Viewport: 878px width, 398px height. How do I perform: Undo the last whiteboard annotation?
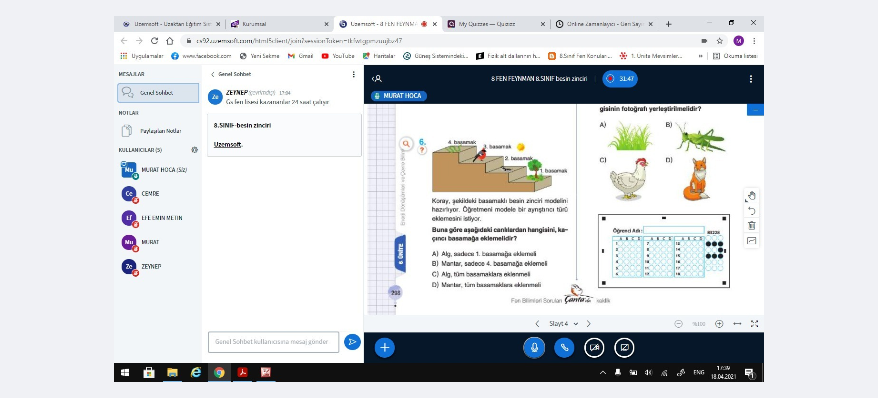[751, 210]
